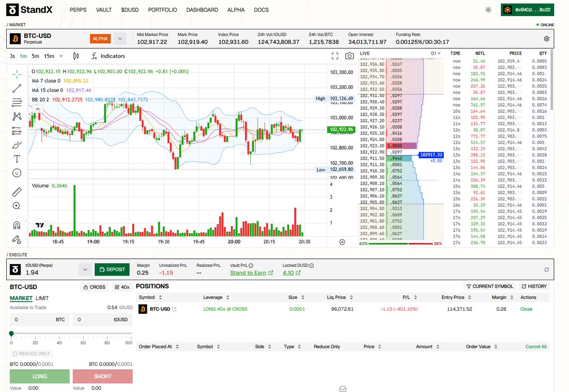Take a chart snapshot with camera icon
The image size is (569, 392).
click(x=349, y=56)
